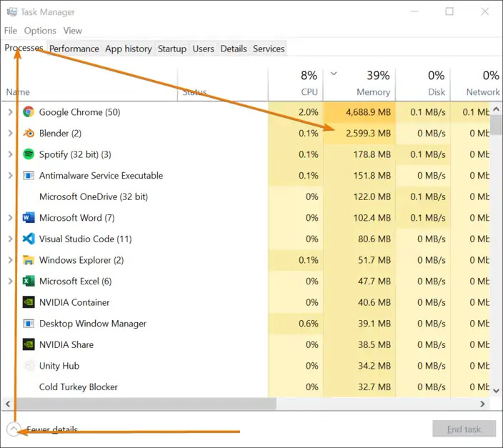Click the Microsoft Excel icon
The height and width of the screenshot is (448, 503).
(x=29, y=282)
